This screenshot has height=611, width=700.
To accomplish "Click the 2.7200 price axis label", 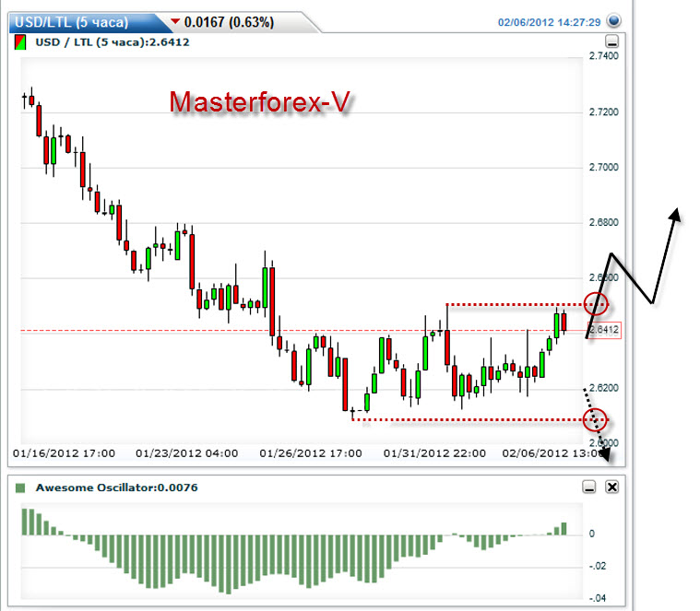I will tap(603, 112).
